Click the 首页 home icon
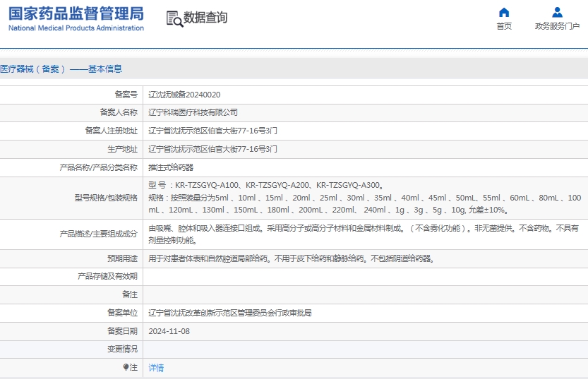The image size is (588, 382). click(x=504, y=13)
